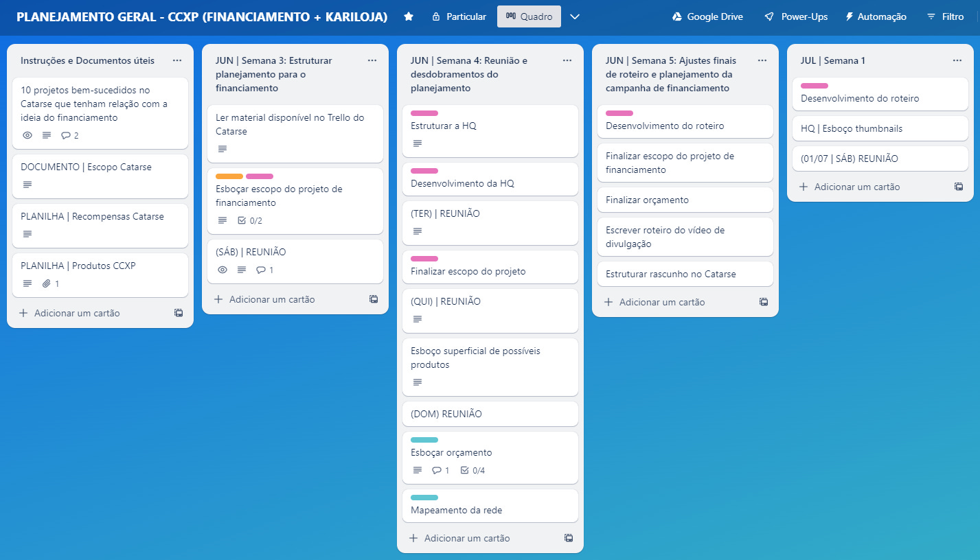The image size is (980, 560).
Task: Create from template in JUL Semana 1 list
Action: click(959, 187)
